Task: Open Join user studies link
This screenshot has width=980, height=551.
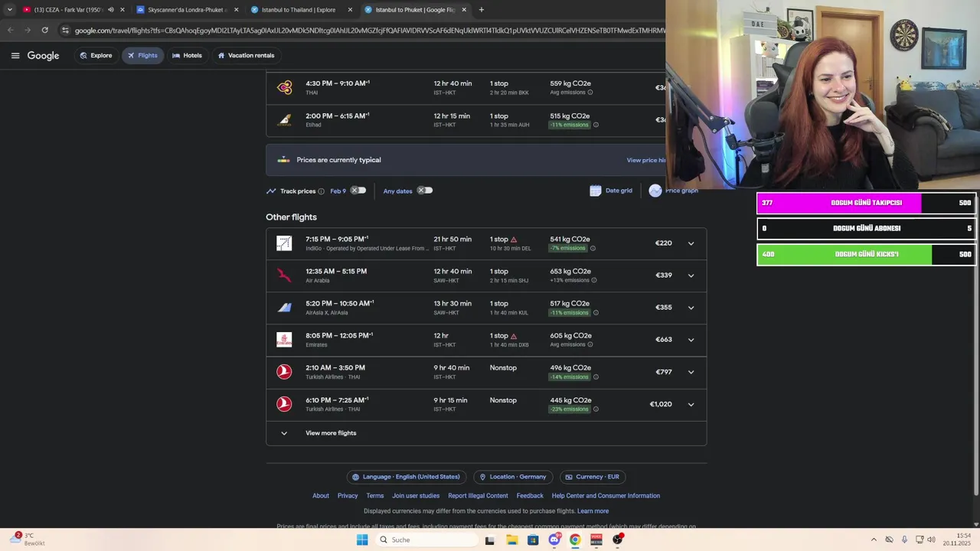Action: coord(416,496)
